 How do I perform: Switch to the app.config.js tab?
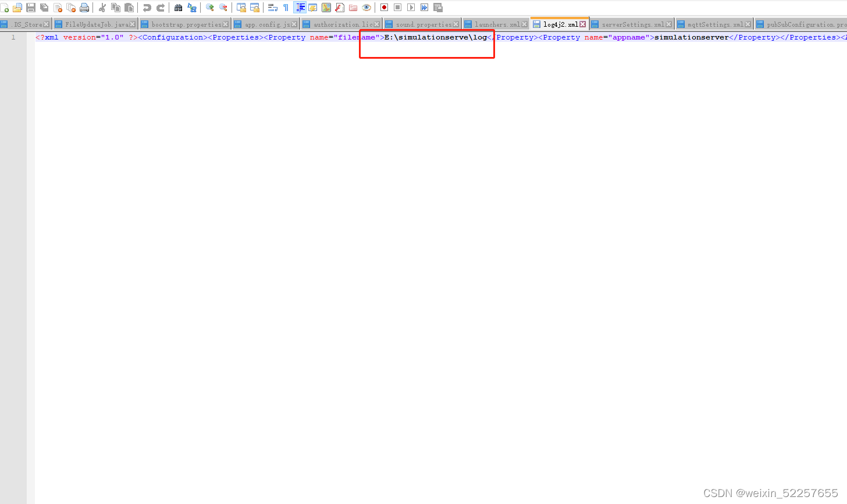pos(266,24)
